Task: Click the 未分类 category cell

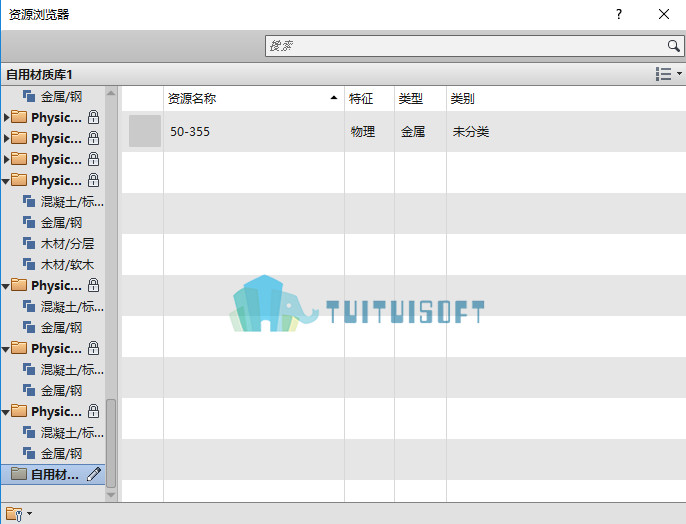Action: pos(471,132)
